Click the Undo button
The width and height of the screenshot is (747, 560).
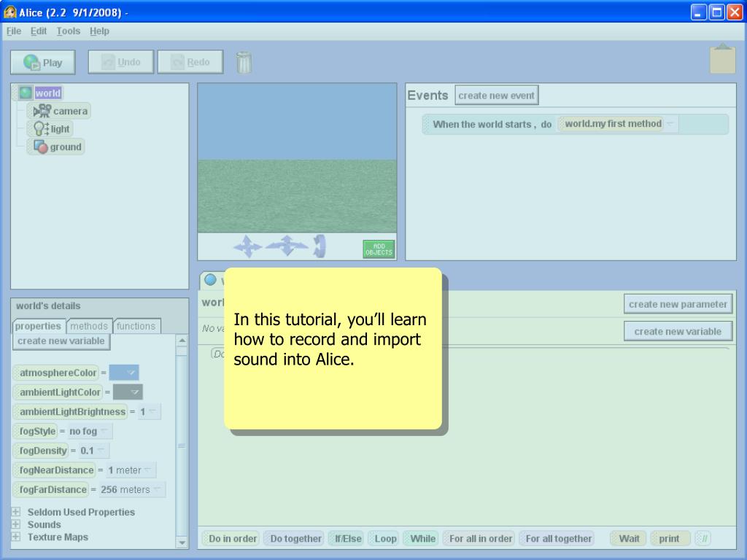[121, 62]
